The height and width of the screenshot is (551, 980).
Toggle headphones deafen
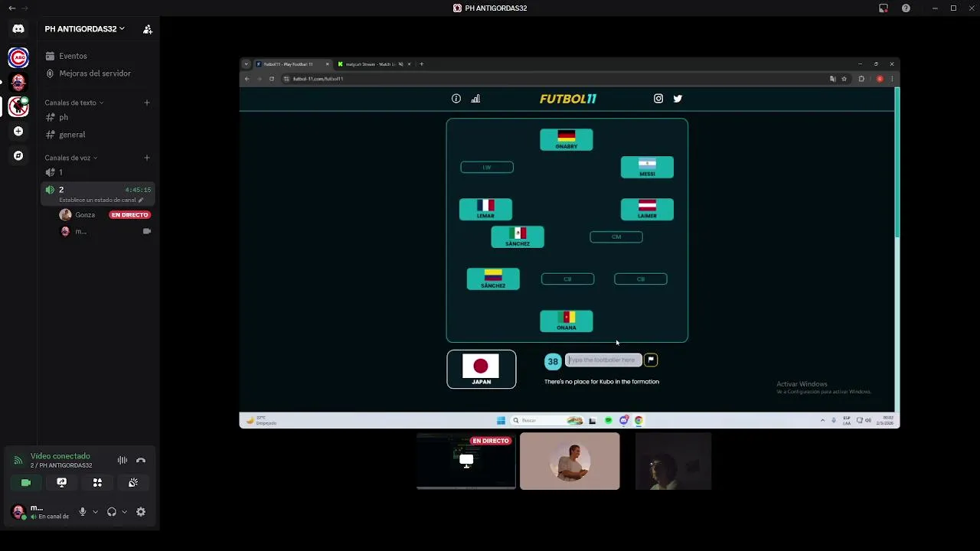click(112, 512)
